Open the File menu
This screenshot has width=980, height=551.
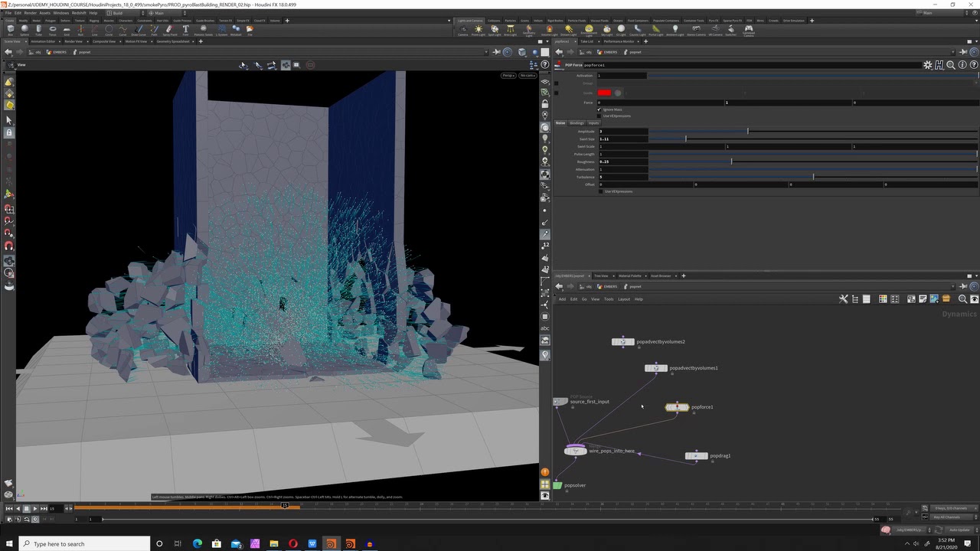[8, 13]
